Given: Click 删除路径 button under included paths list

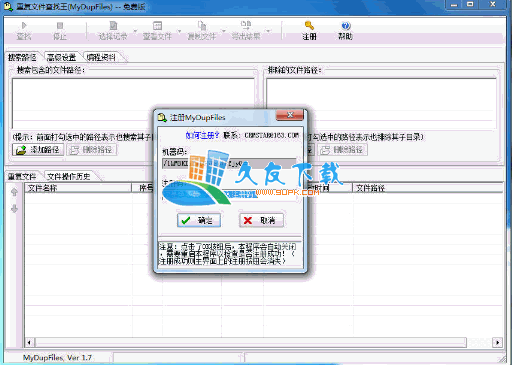Looking at the screenshot, I should click(x=92, y=150).
